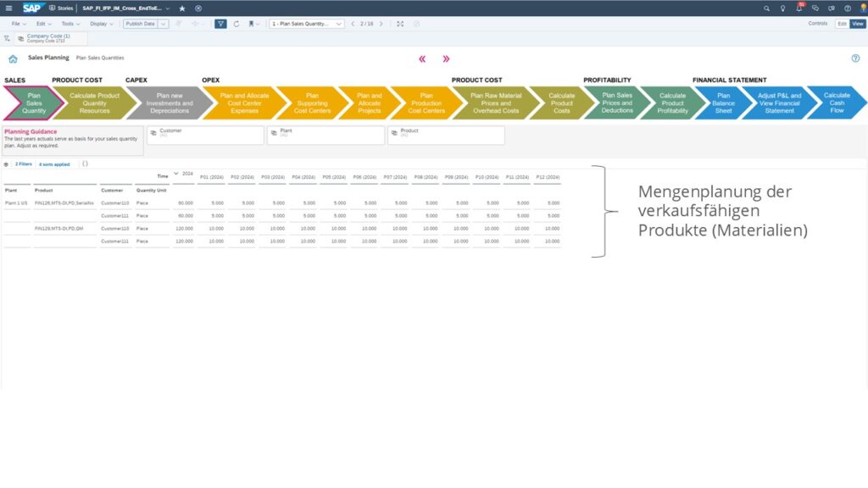The image size is (868, 488).
Task: Switch to Edit mode
Action: coord(842,24)
